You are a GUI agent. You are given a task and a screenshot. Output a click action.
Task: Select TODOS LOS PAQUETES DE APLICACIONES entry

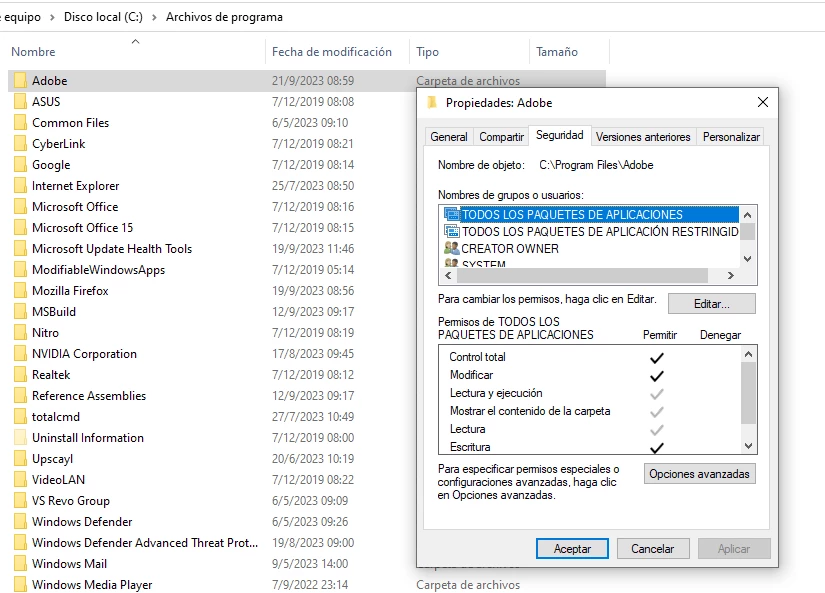(591, 214)
